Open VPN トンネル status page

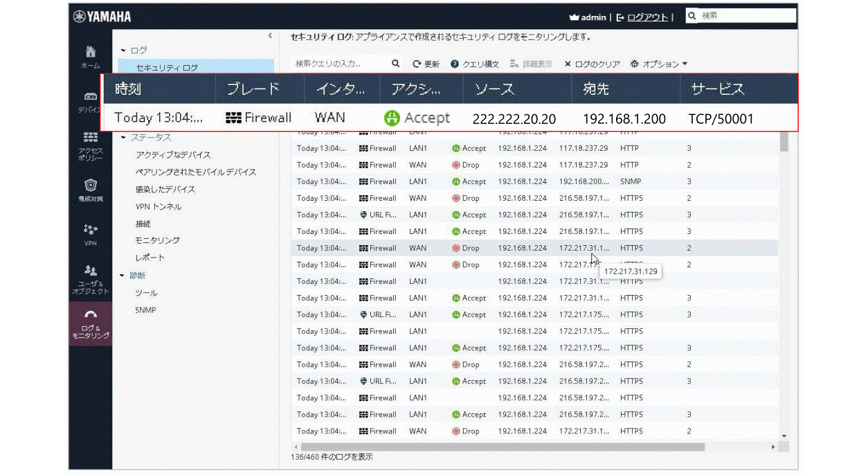pyautogui.click(x=159, y=206)
